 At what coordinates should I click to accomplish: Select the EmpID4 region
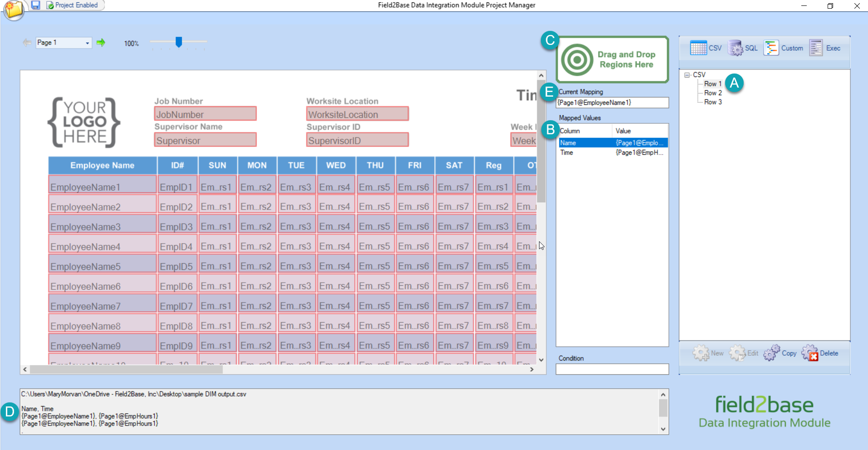[x=177, y=244]
